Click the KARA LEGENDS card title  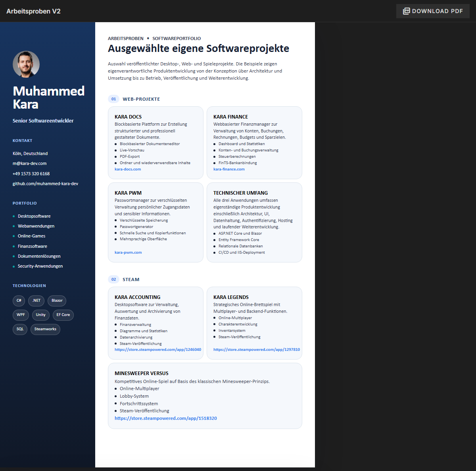(x=231, y=297)
